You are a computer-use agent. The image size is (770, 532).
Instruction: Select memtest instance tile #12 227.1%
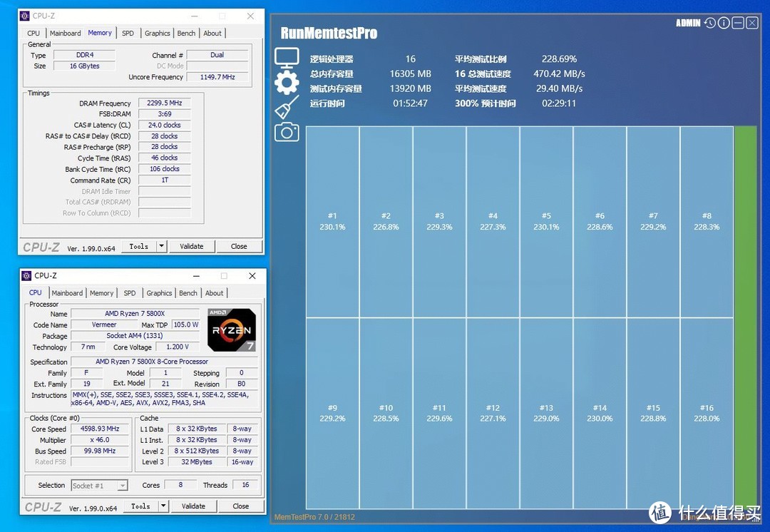(x=493, y=413)
